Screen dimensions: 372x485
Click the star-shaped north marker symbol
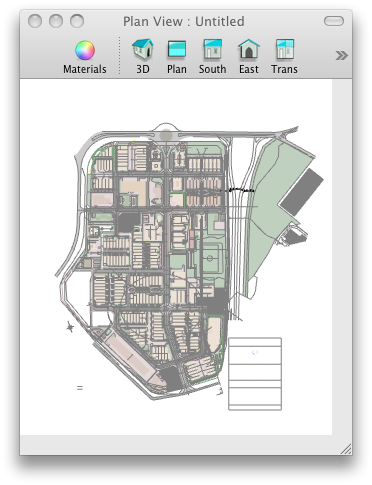pos(70,327)
